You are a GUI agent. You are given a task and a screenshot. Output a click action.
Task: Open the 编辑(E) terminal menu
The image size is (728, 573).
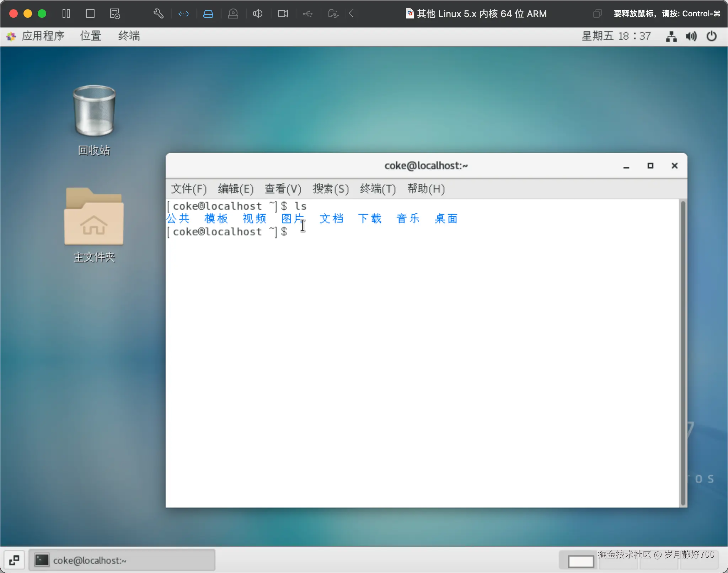coord(236,189)
